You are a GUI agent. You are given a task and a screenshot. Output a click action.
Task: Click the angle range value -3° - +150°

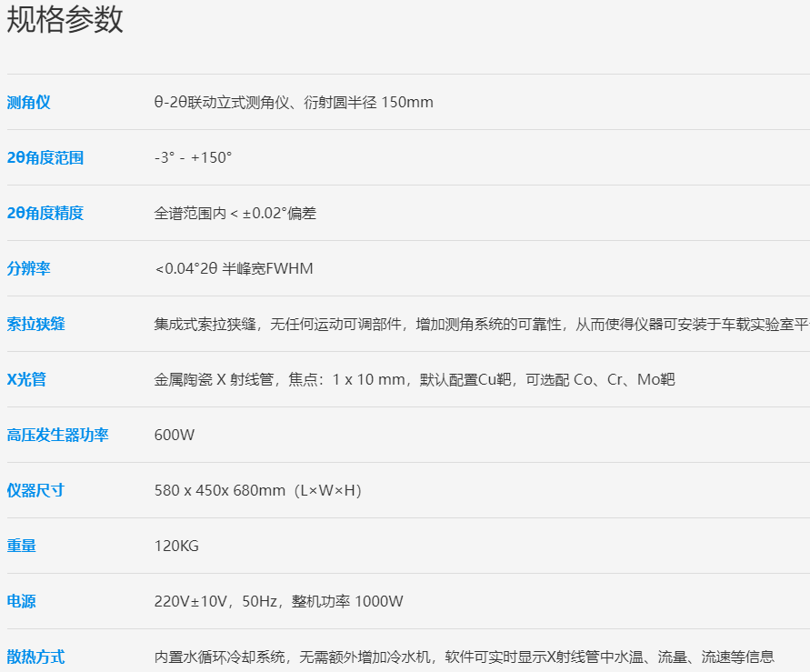pos(193,157)
